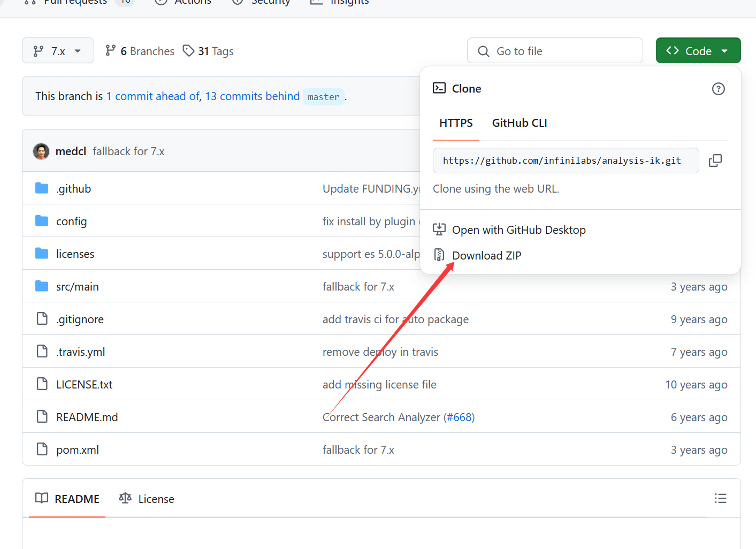Viewport: 756px width, 549px height.
Task: Select the HTTPS clone tab
Action: coord(456,123)
